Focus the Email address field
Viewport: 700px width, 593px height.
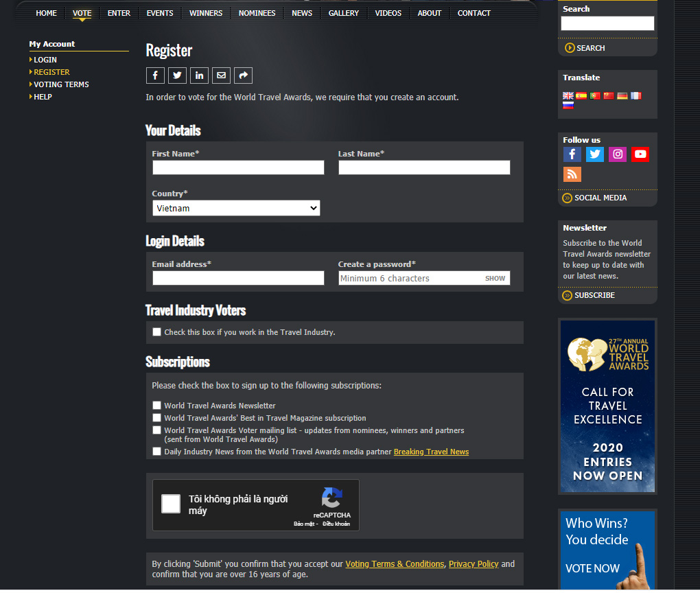[238, 278]
